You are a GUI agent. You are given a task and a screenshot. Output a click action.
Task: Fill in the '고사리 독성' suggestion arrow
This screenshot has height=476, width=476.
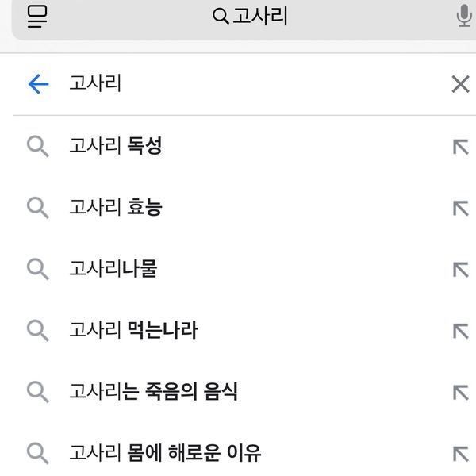(460, 147)
